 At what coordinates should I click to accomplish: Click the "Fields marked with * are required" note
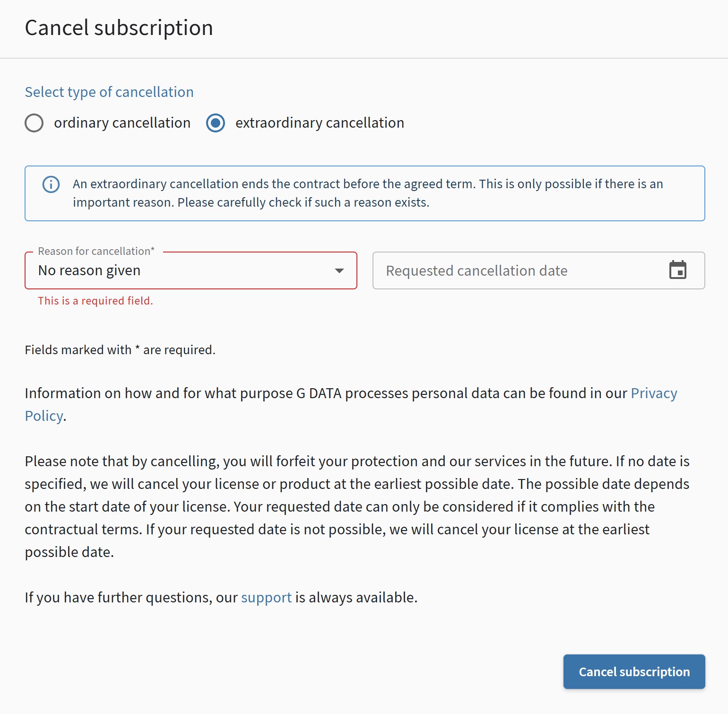(x=120, y=350)
